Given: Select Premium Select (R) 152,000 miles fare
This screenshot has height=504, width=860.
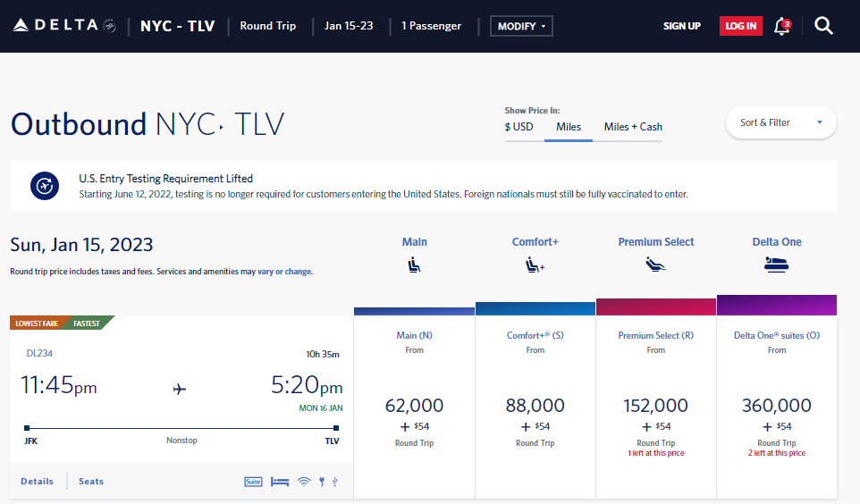Looking at the screenshot, I should [x=655, y=407].
